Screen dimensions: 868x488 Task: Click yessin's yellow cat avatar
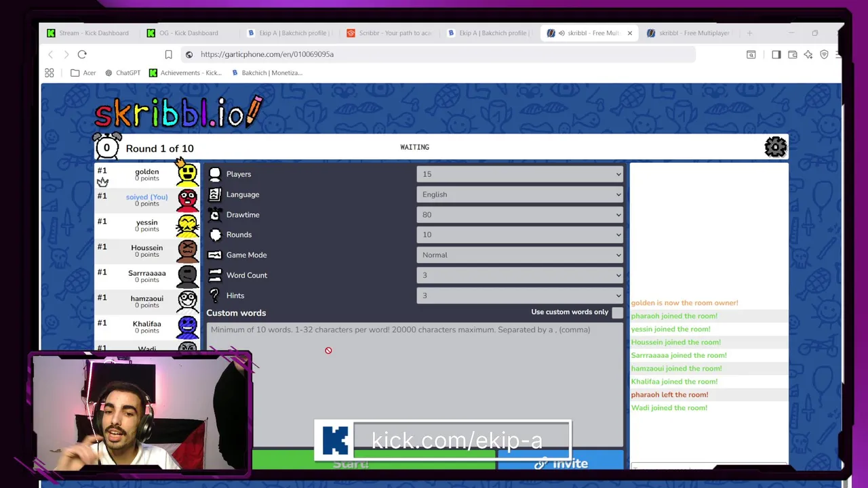[187, 225]
